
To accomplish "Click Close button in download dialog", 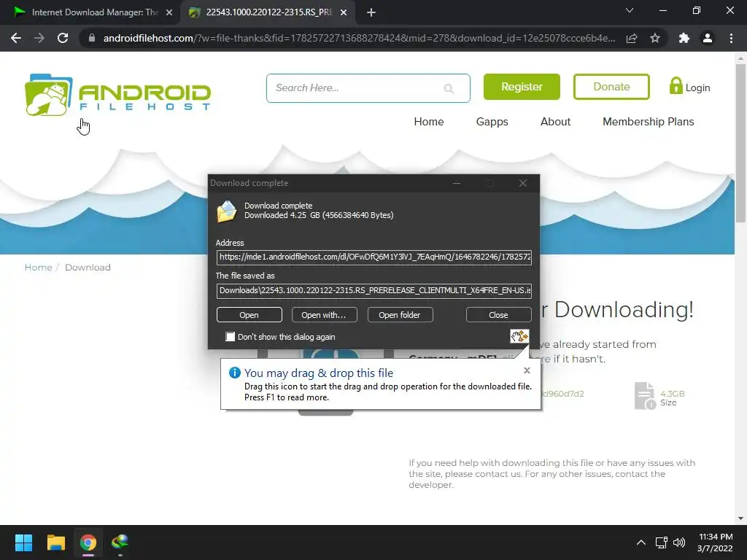I will tap(499, 315).
